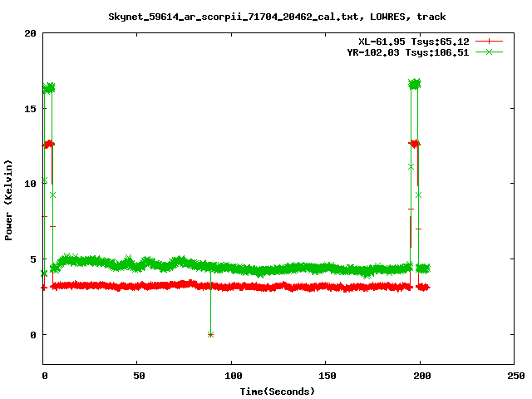
Task: Click the x-axis tick label 50
Action: click(x=139, y=376)
